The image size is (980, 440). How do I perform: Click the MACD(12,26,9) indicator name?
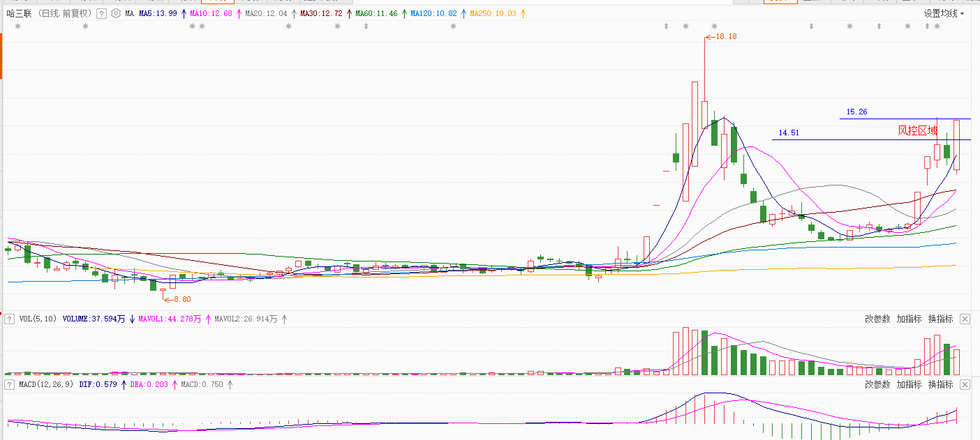pyautogui.click(x=47, y=384)
